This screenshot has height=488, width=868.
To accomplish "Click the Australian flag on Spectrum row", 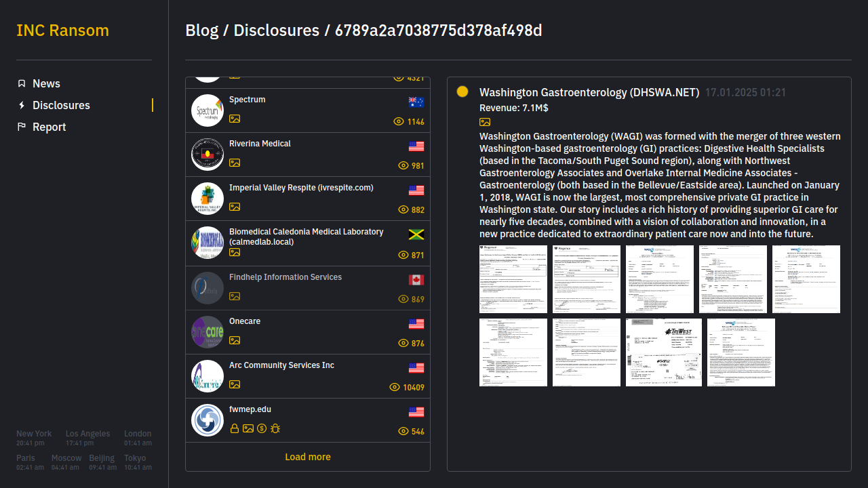I will (x=416, y=102).
